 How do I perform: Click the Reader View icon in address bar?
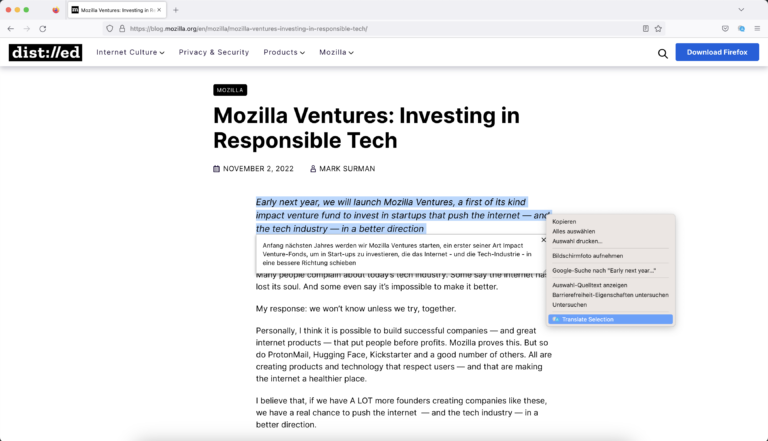pos(646,28)
